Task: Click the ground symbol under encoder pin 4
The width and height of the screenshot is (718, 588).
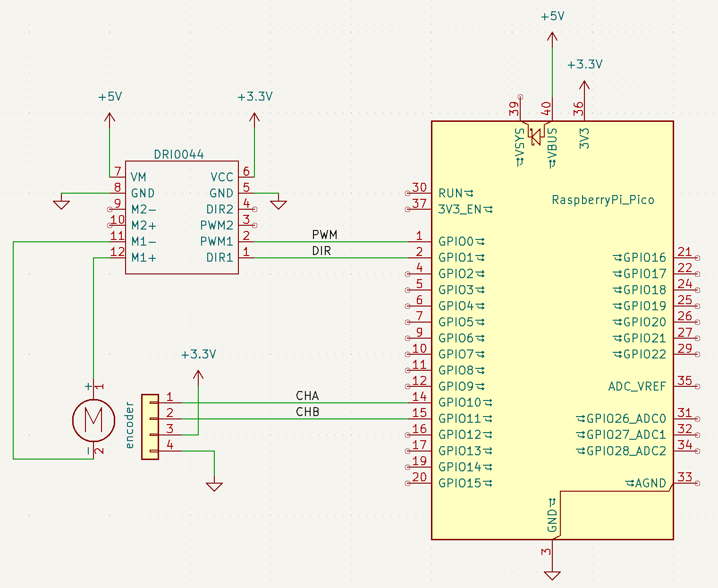Action: click(x=215, y=486)
